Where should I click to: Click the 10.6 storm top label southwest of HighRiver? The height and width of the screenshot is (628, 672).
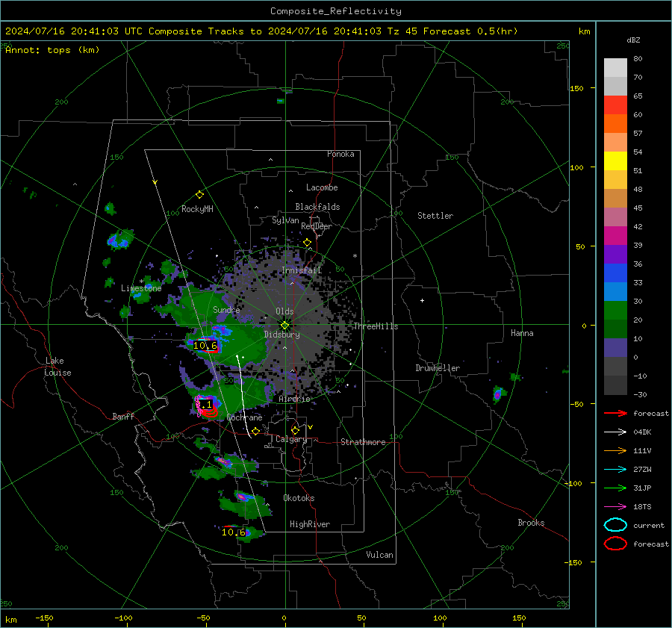pyautogui.click(x=234, y=532)
